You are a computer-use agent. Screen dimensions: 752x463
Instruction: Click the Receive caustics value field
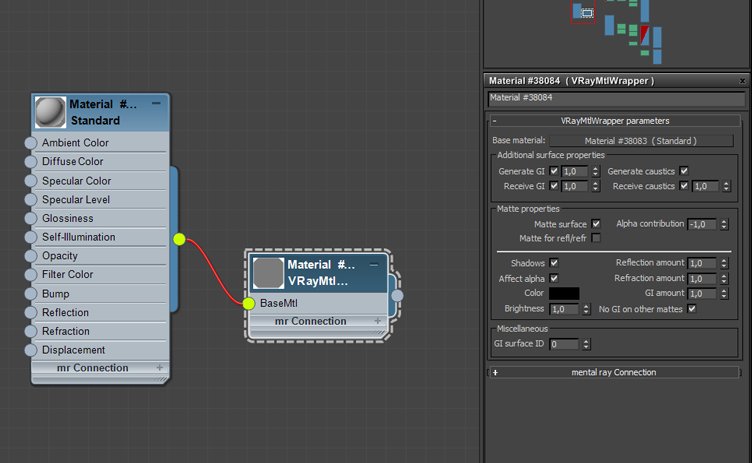click(x=705, y=186)
